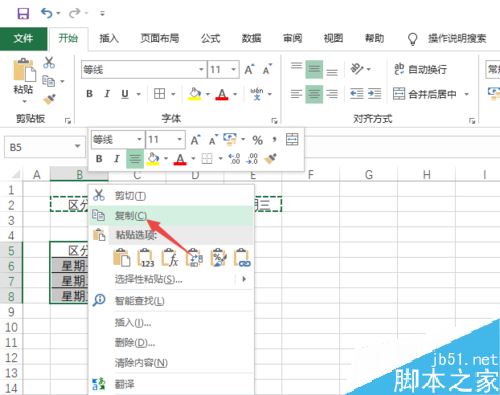The image size is (500, 395).
Task: Toggle wrap text (自动换行)
Action: (421, 69)
